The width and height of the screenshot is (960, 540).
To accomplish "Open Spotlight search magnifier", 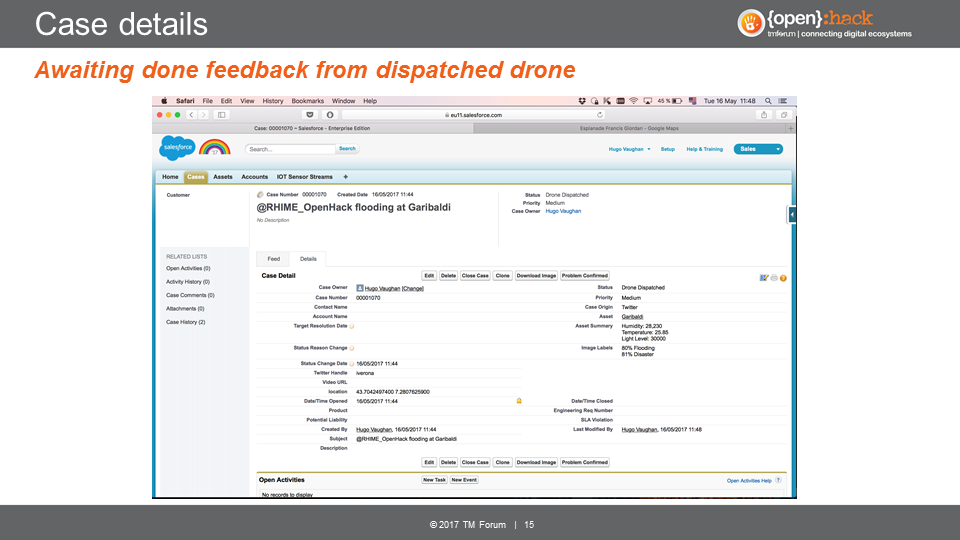I will (768, 101).
